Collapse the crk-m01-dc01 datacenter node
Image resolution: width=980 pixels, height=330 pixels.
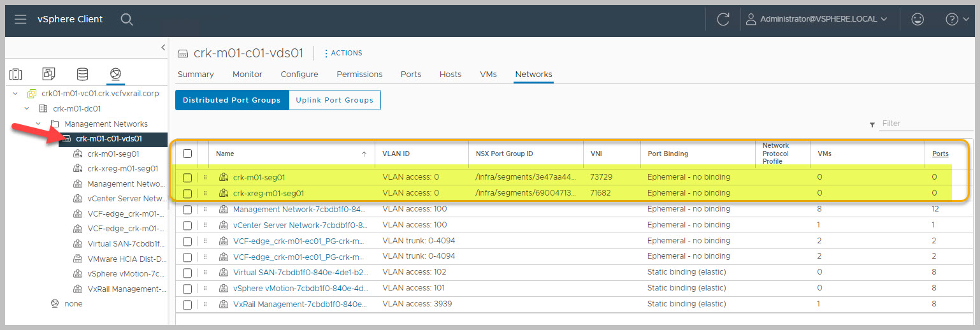[x=27, y=108]
